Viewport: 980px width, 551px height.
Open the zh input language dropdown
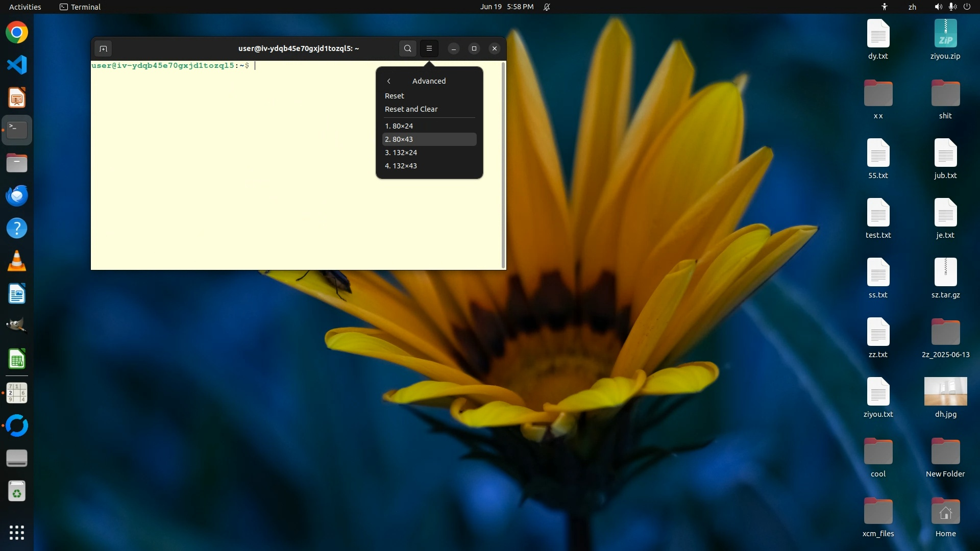(912, 7)
